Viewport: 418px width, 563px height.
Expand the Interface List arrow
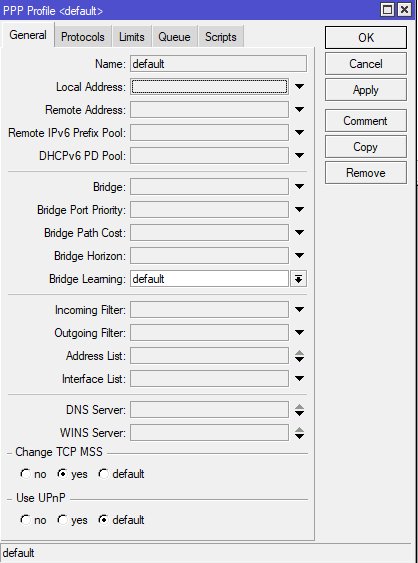click(299, 378)
